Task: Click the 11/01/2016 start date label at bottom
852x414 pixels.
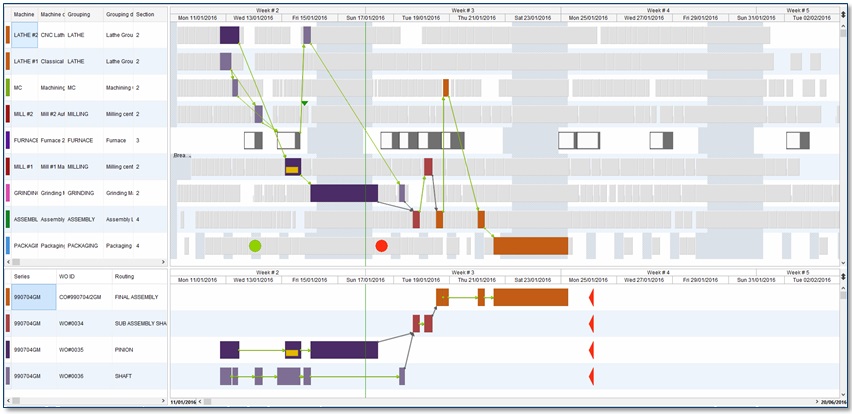Action: coord(183,402)
